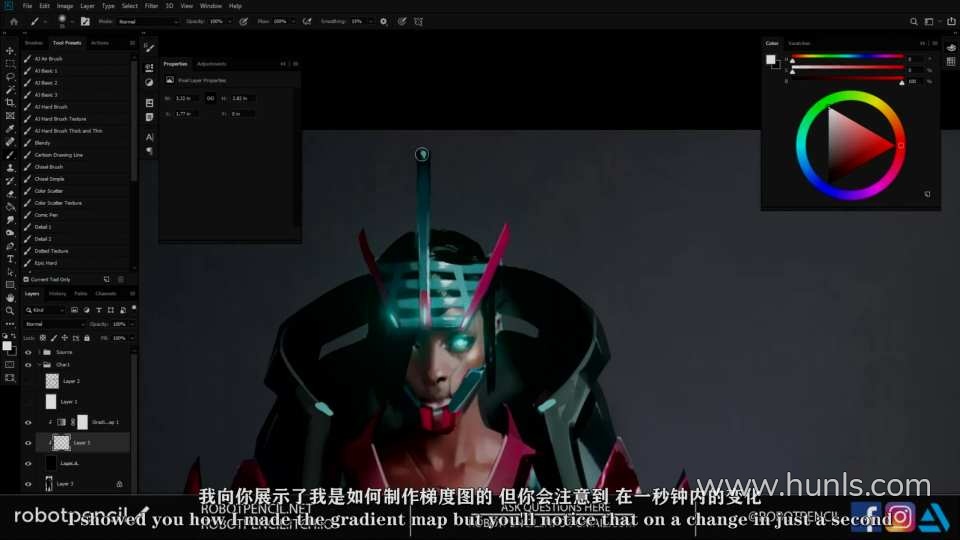Click the foreground color swatch in Color panel
Viewport: 960px width, 540px height.
pyautogui.click(x=770, y=59)
